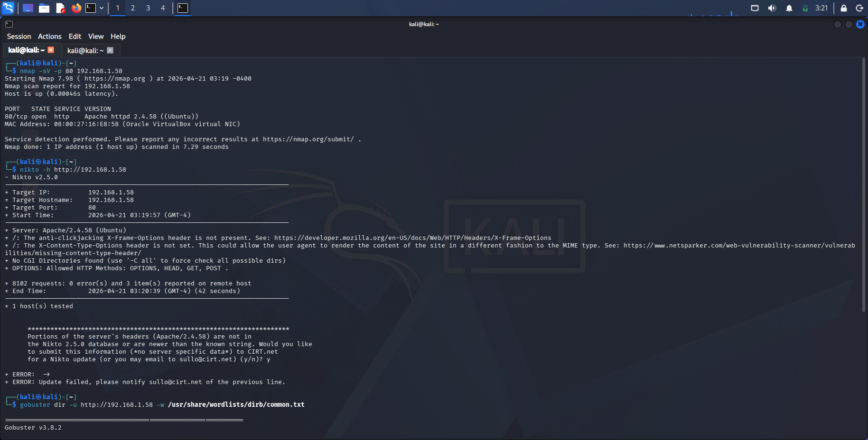The width and height of the screenshot is (868, 440).
Task: Switch to workspace 3
Action: pyautogui.click(x=148, y=8)
